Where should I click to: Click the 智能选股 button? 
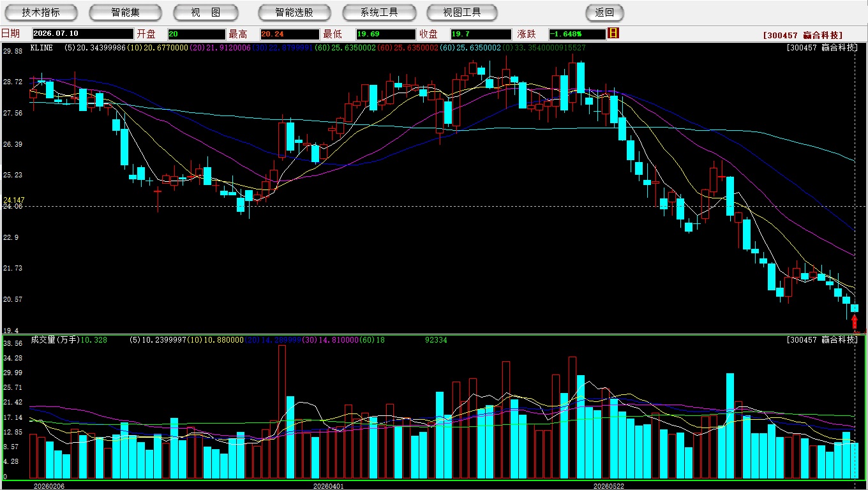(x=294, y=12)
